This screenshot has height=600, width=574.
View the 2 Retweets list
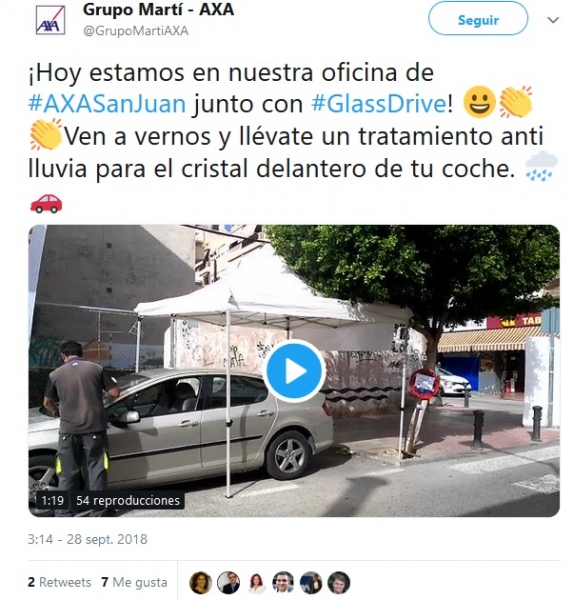point(59,582)
